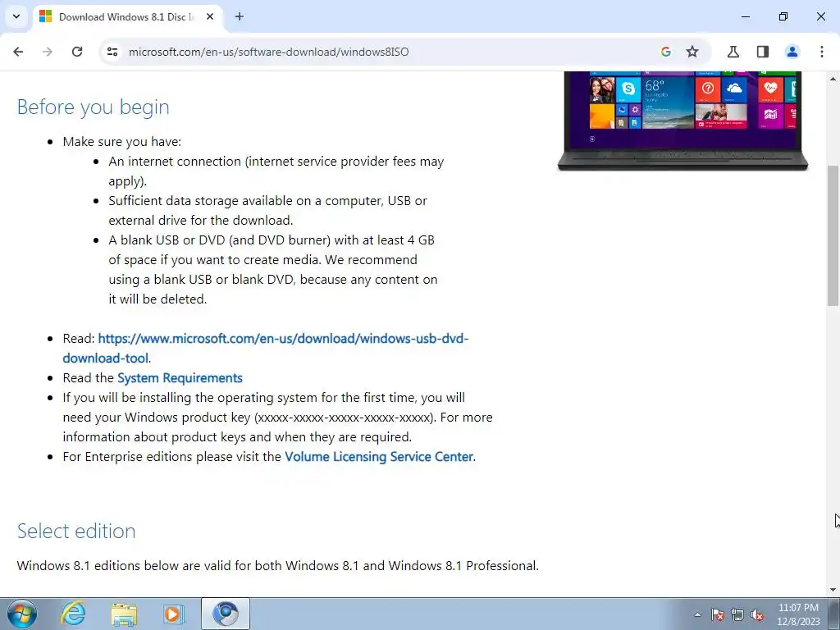The image size is (840, 630).
Task: Click the scrollbar up arrow
Action: 833,79
